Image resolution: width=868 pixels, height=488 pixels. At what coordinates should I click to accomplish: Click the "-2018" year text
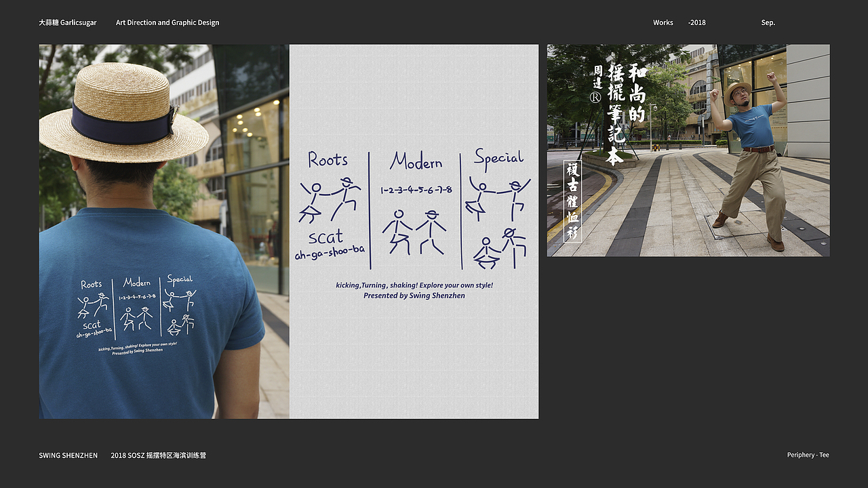click(696, 22)
